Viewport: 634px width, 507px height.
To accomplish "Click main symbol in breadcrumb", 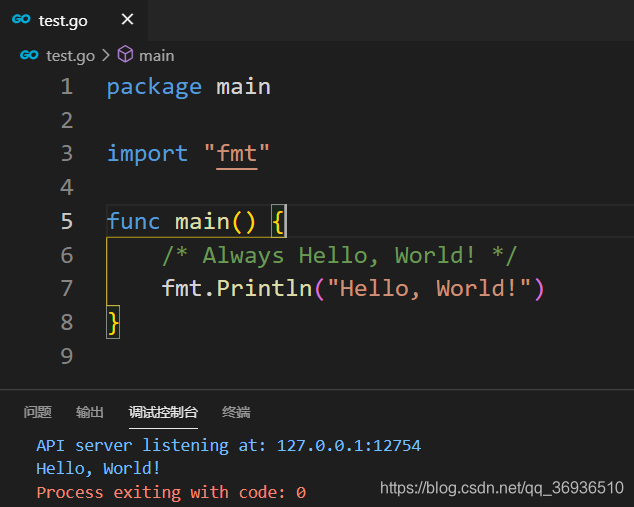I will coord(156,56).
